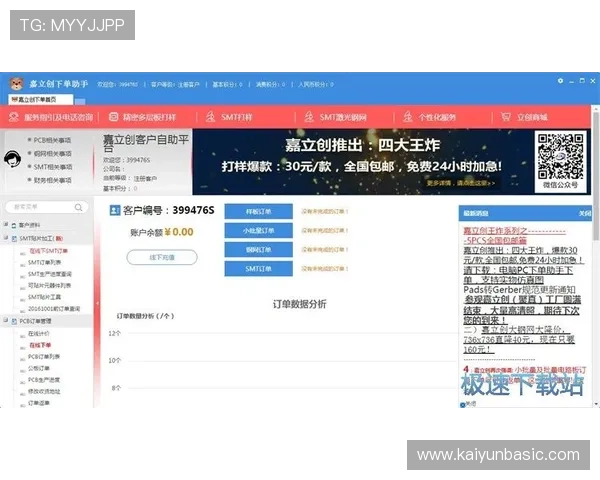Open a new tab next to 嘉立创下单首页

(80, 101)
